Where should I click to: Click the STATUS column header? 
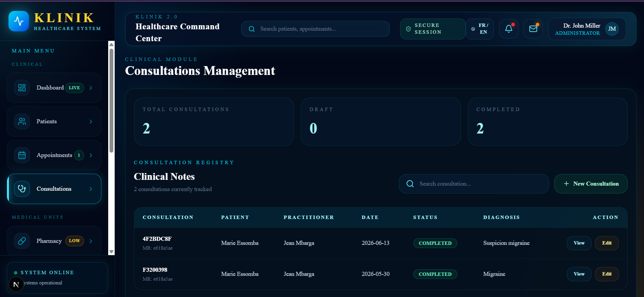pos(425,217)
